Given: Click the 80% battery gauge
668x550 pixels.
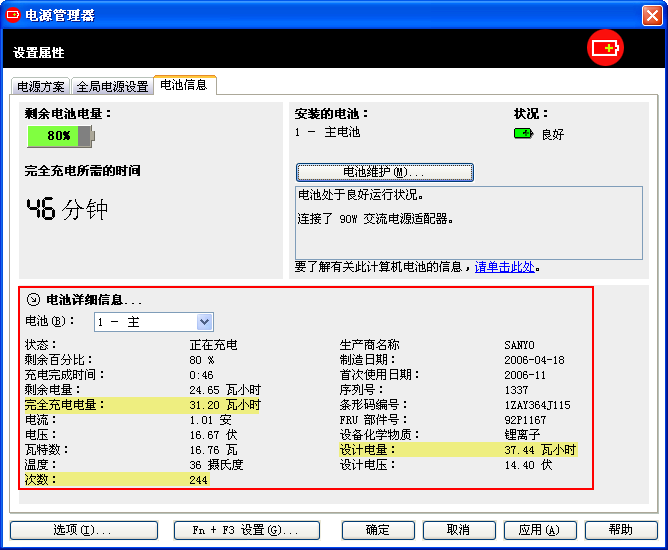Looking at the screenshot, I should coord(61,136).
